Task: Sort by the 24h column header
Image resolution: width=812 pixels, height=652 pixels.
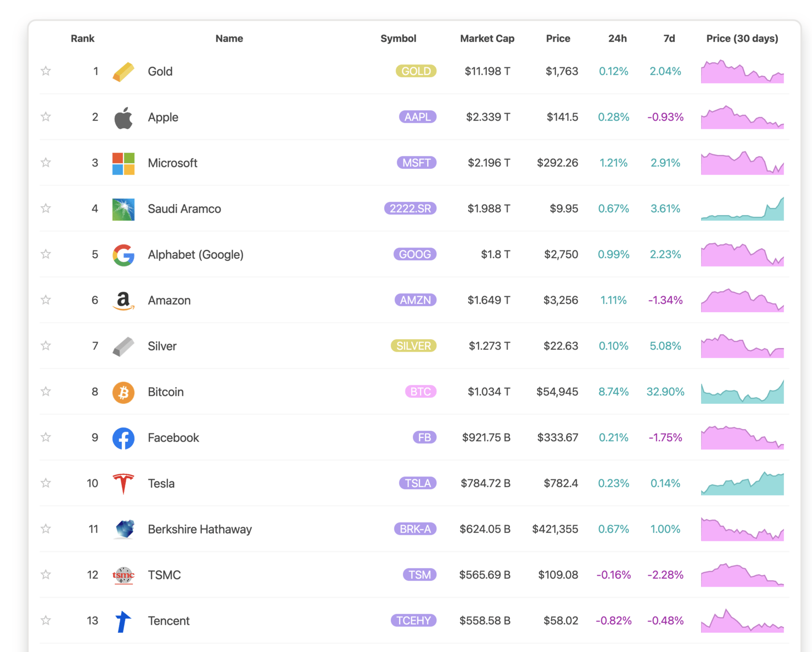Action: click(617, 39)
